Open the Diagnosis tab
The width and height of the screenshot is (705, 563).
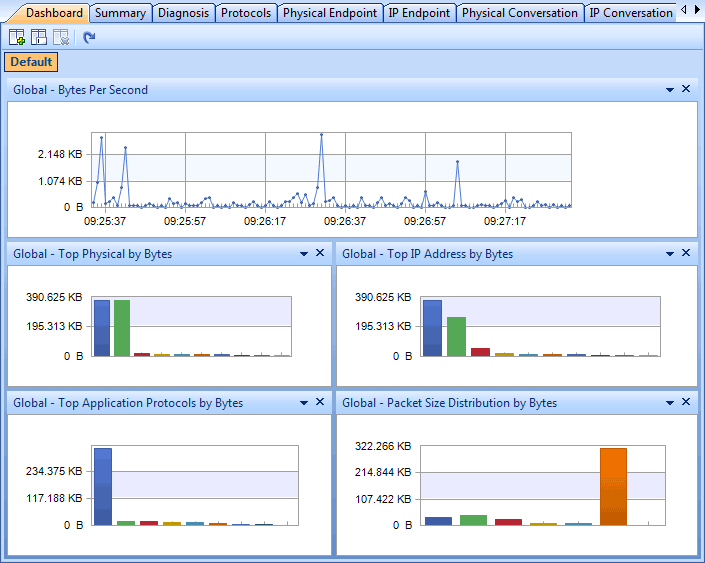pyautogui.click(x=184, y=13)
